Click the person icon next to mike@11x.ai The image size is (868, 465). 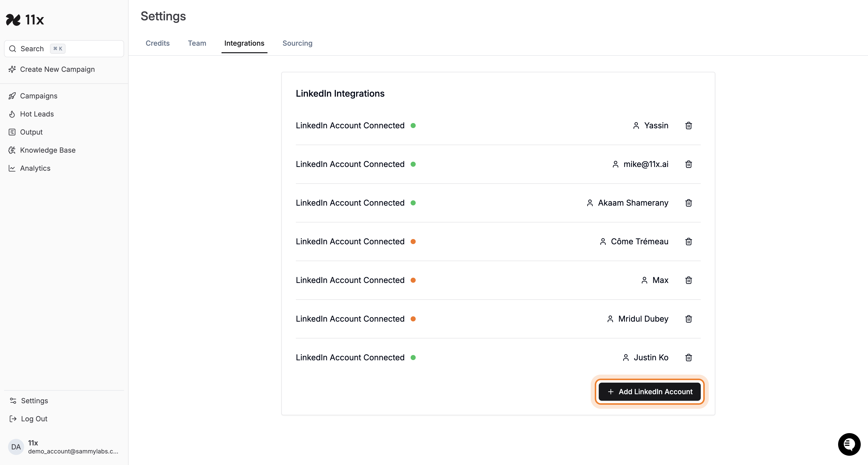pyautogui.click(x=615, y=164)
